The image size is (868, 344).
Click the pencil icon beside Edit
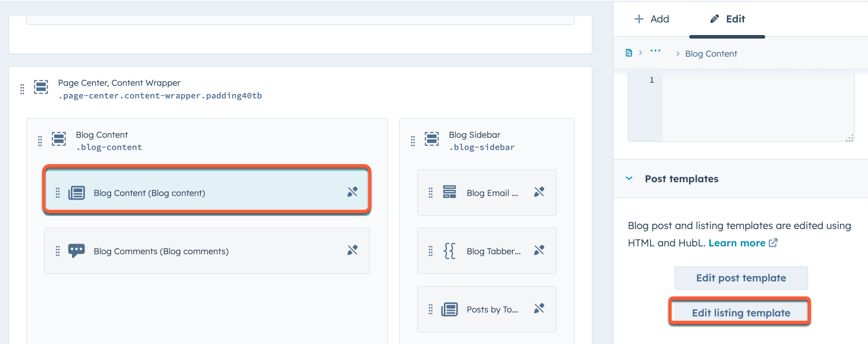(714, 19)
